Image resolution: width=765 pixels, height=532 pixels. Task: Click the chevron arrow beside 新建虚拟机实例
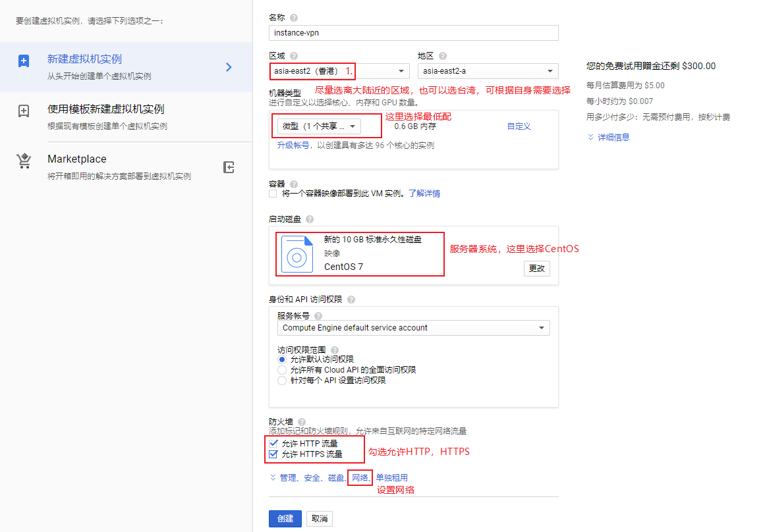pyautogui.click(x=229, y=66)
